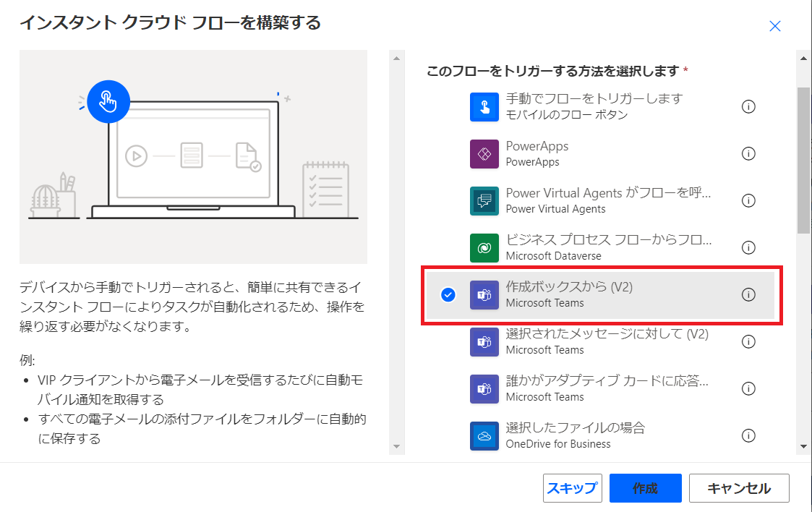Choose the PowerApps trigger title text
Screen dimensions: 812x512
point(537,147)
